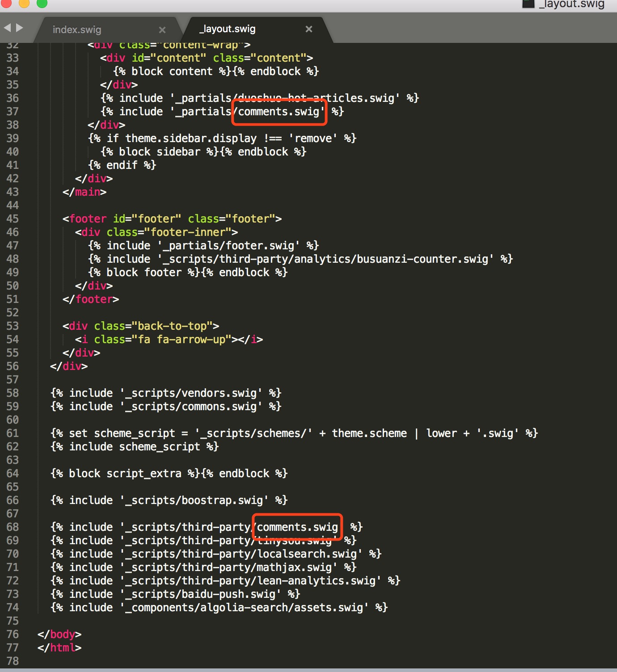Click the _layout.swig file icon in title bar
This screenshot has width=617, height=672.
pos(528,4)
